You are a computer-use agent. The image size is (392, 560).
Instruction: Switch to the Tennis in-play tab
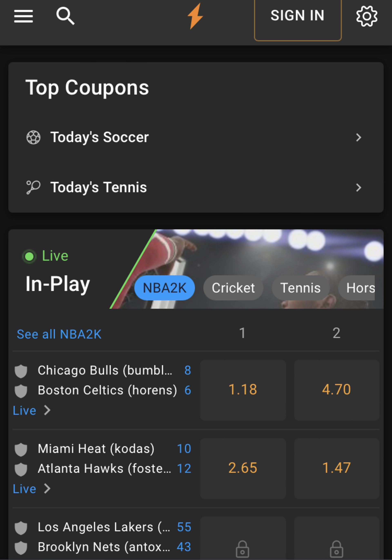pyautogui.click(x=300, y=288)
